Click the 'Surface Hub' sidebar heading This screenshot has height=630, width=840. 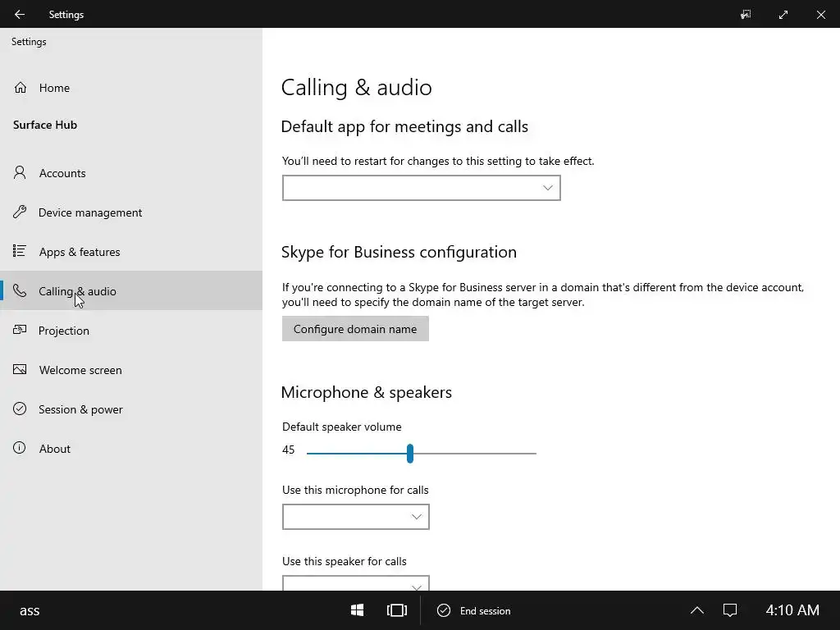(45, 125)
